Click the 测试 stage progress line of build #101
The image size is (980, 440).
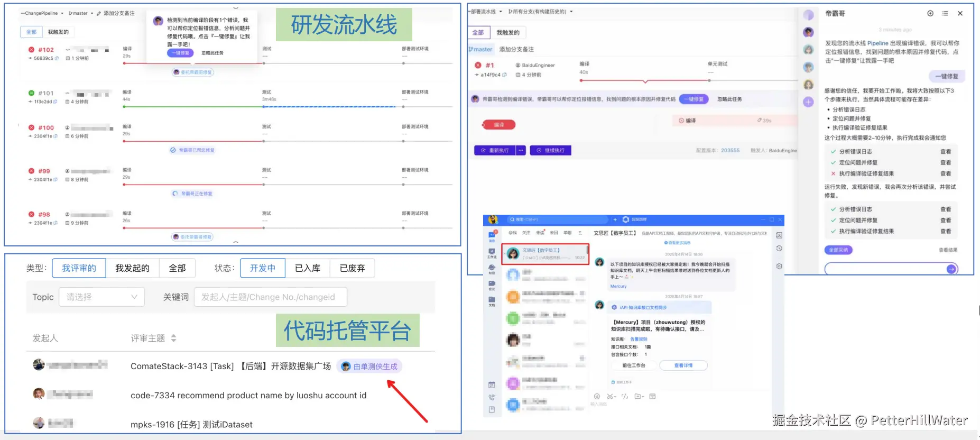pyautogui.click(x=329, y=107)
